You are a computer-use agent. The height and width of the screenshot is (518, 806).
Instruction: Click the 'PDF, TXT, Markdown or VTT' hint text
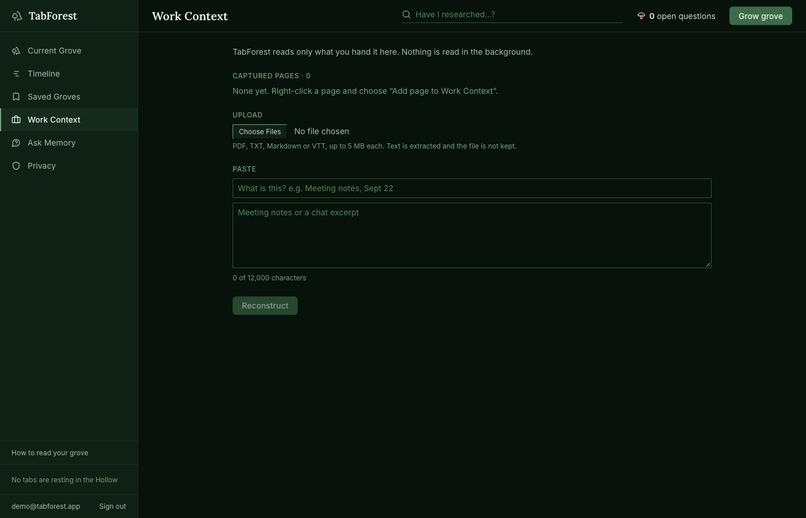click(x=374, y=146)
